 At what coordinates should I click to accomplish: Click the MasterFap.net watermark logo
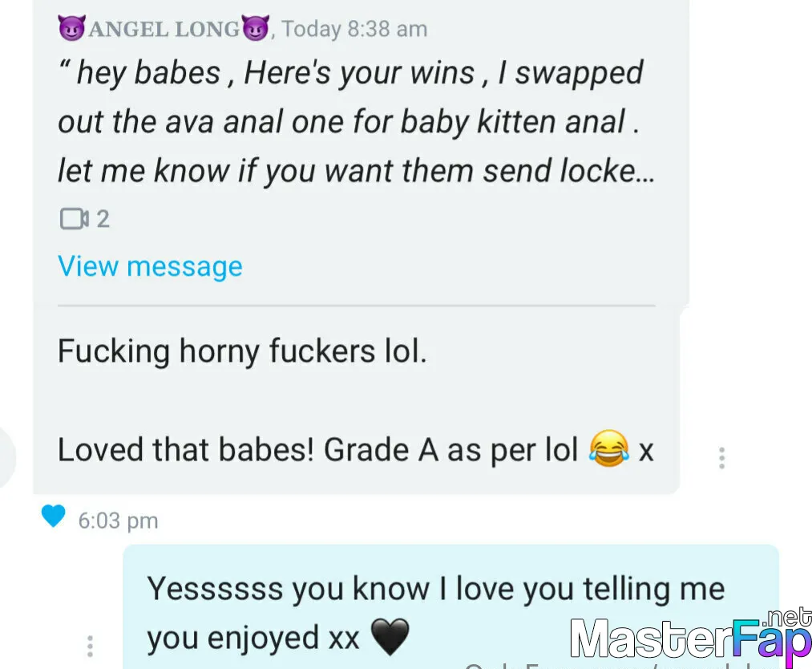pos(691,638)
